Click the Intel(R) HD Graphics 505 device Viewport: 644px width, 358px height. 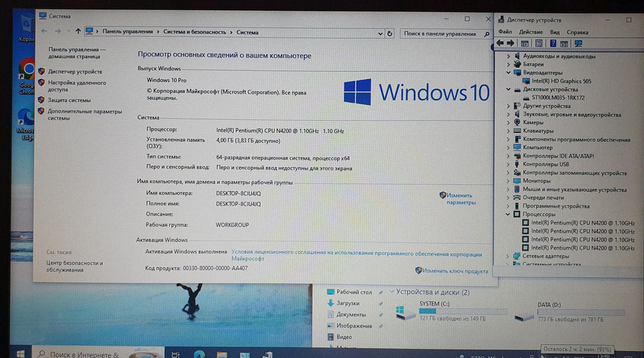(561, 81)
